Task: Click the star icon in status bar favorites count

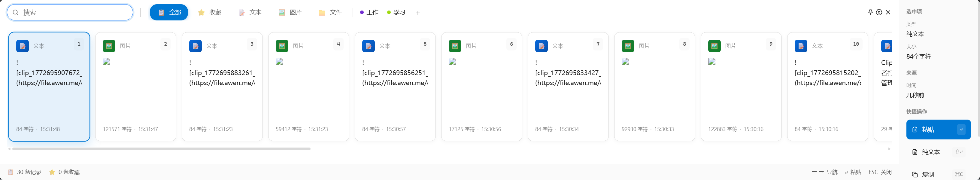Action: (x=52, y=172)
